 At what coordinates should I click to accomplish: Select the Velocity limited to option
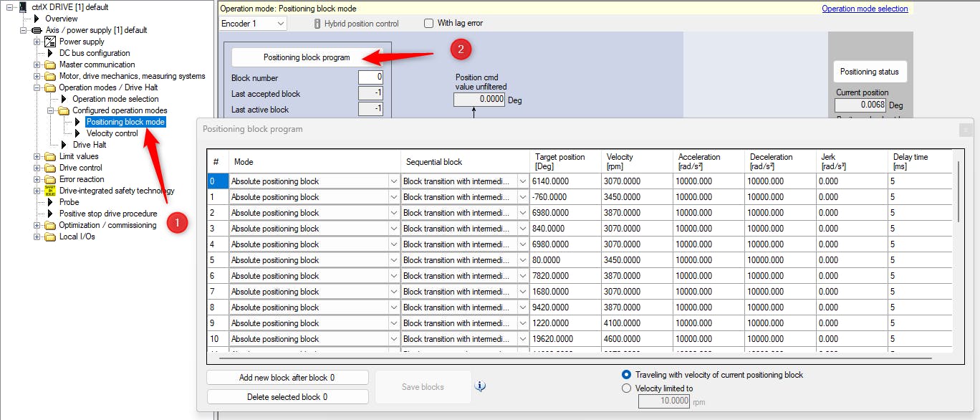[627, 388]
